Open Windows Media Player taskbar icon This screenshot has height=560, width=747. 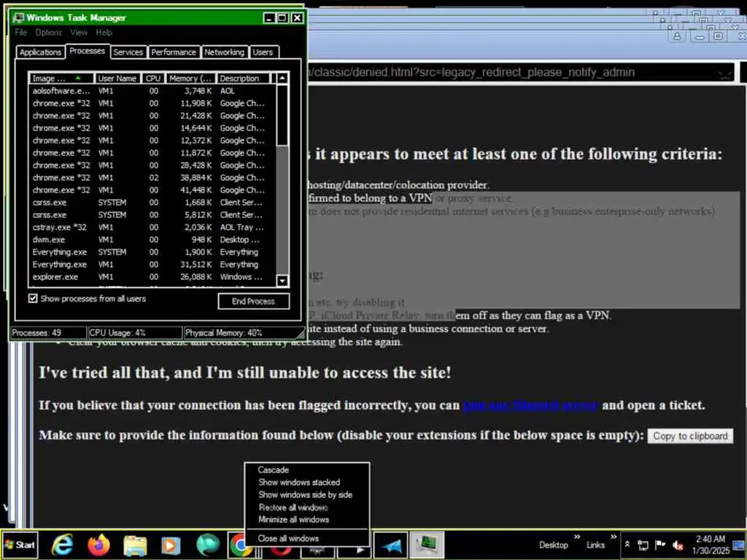coord(171,545)
